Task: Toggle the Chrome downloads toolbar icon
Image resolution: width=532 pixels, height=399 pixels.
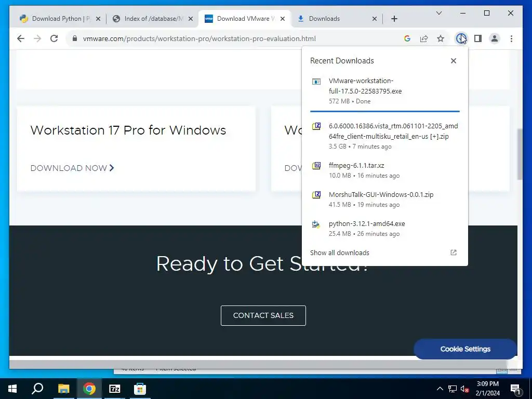Action: [x=461, y=38]
